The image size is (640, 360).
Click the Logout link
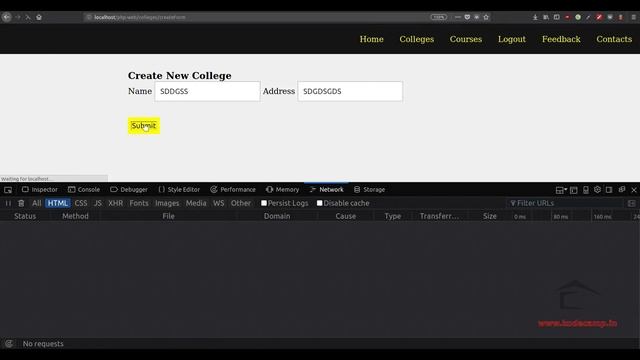(x=511, y=39)
